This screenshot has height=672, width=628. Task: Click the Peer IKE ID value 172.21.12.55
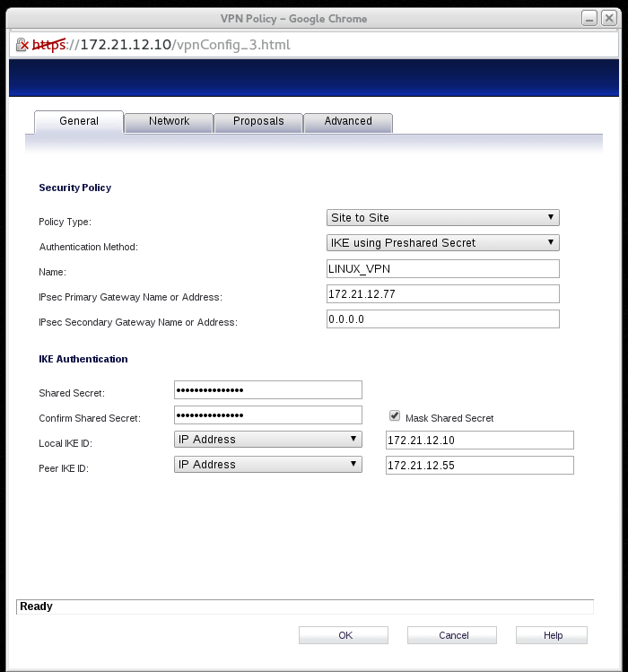pos(480,466)
